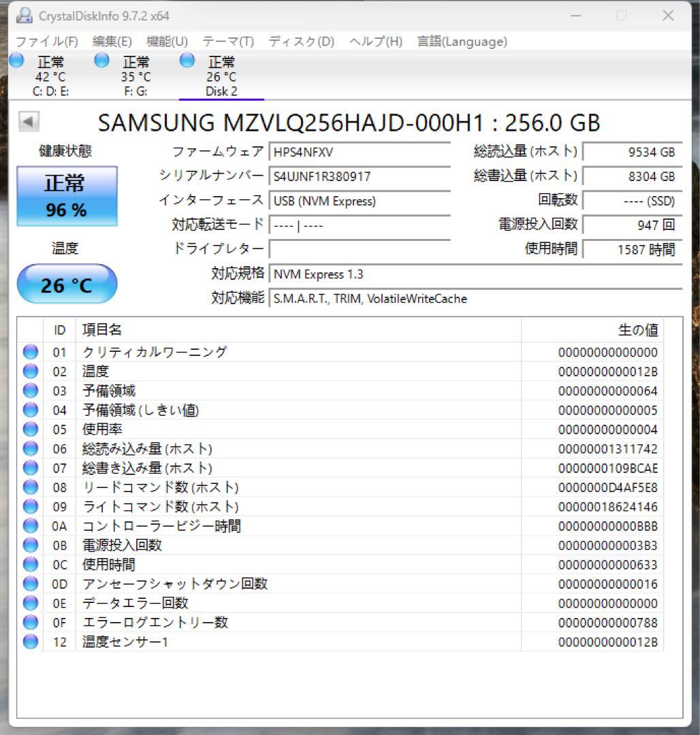This screenshot has height=735, width=700.
Task: Click the blue indicator beside 使用率
Action: [30, 429]
